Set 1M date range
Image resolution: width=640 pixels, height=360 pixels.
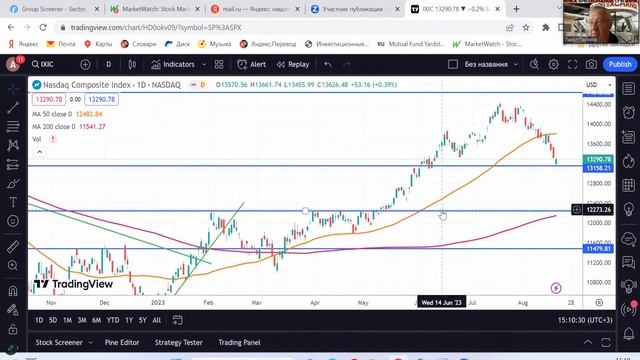pyautogui.click(x=67, y=320)
